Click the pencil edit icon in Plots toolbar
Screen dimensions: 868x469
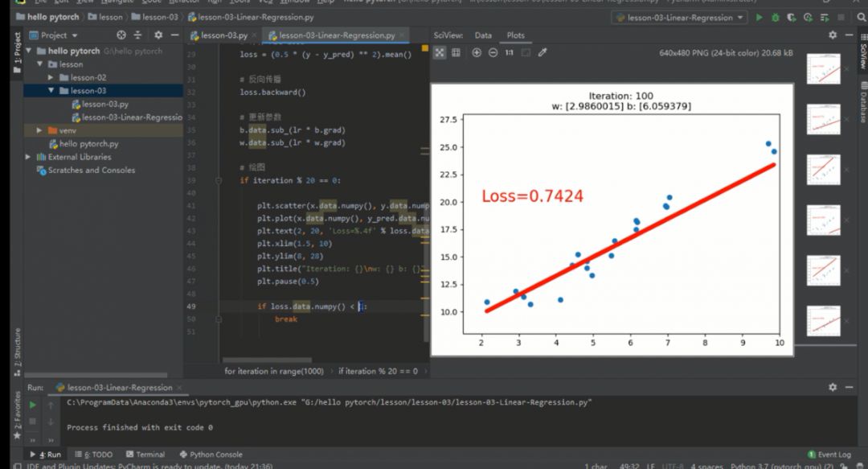(x=542, y=52)
